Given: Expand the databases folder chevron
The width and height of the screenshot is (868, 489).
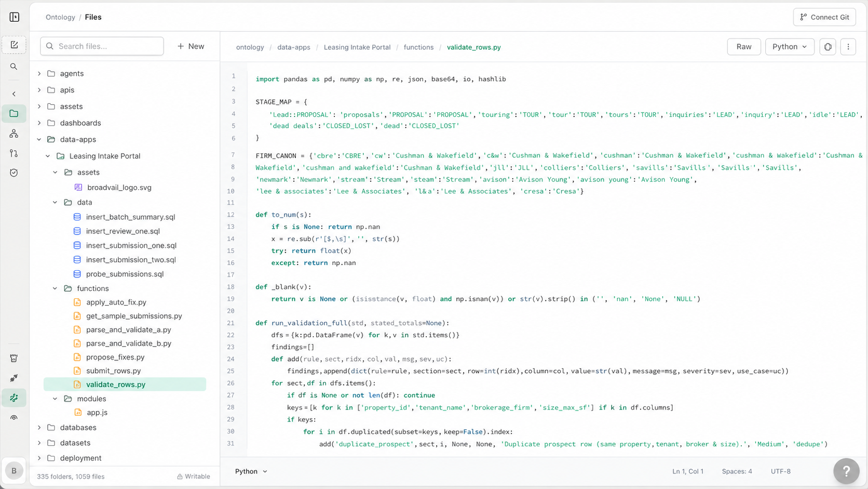Looking at the screenshot, I should [39, 428].
